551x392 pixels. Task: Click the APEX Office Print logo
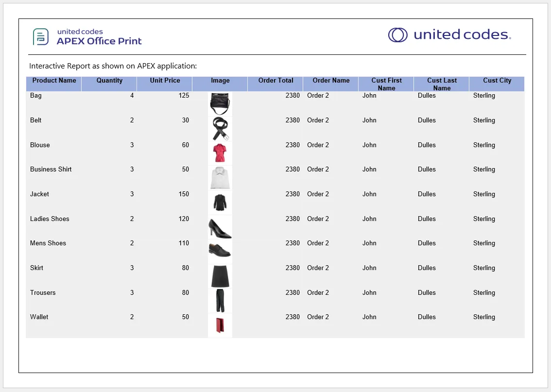(87, 37)
